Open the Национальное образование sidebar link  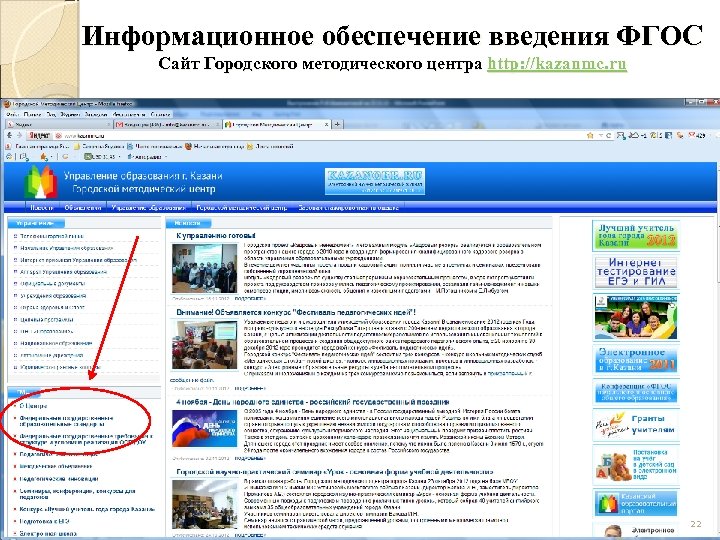pos(56,343)
